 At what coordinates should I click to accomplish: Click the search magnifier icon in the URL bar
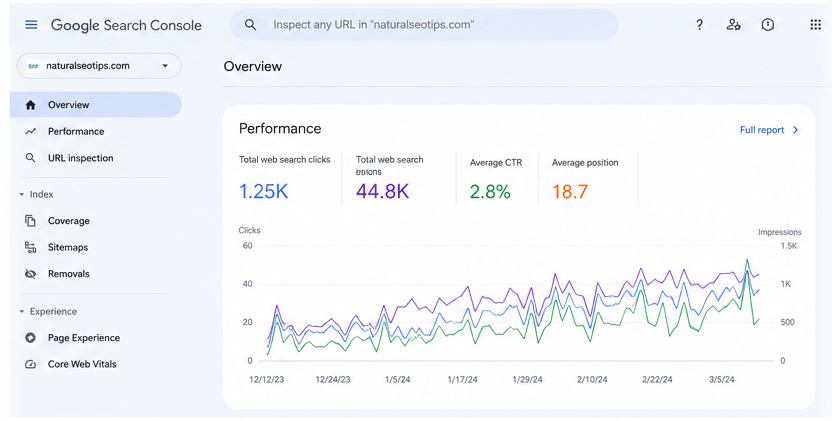pyautogui.click(x=250, y=25)
